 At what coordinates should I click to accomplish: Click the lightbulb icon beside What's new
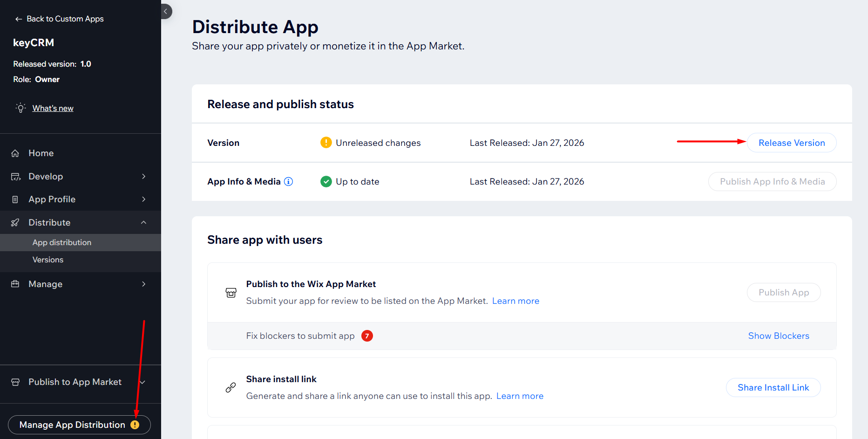click(x=20, y=108)
